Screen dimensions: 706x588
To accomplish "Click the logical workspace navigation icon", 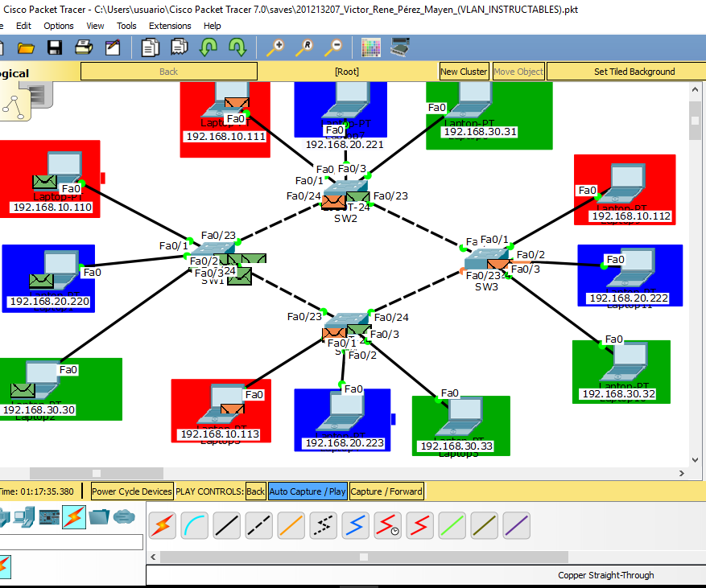I will click(15, 105).
